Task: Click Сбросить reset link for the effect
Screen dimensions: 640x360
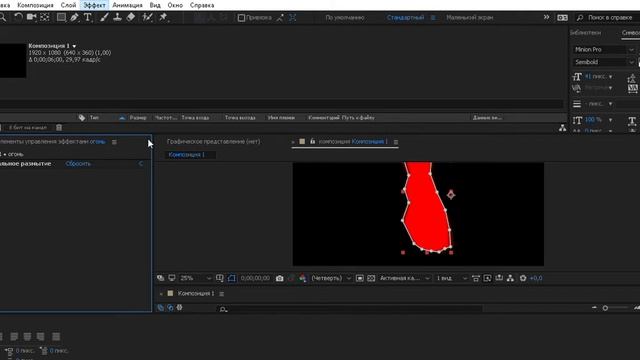Action: pyautogui.click(x=78, y=164)
